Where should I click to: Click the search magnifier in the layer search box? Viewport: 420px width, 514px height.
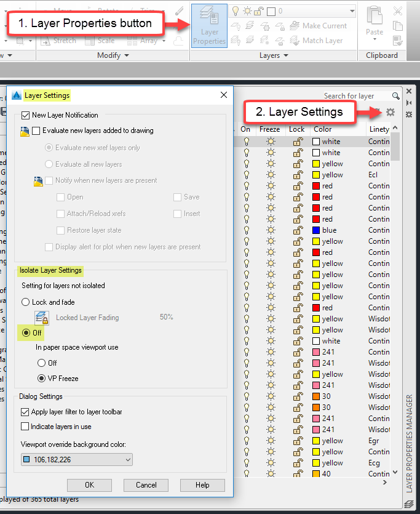[x=395, y=96]
